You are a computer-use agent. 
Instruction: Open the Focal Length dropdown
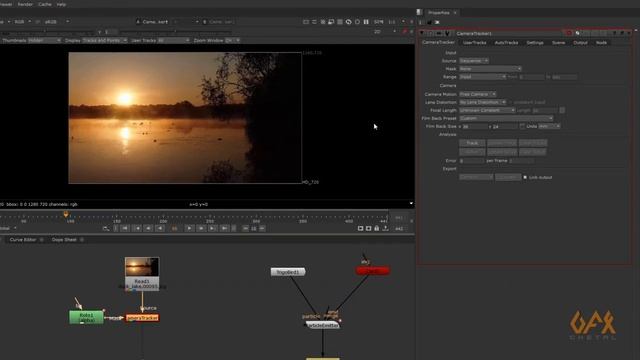[487, 110]
